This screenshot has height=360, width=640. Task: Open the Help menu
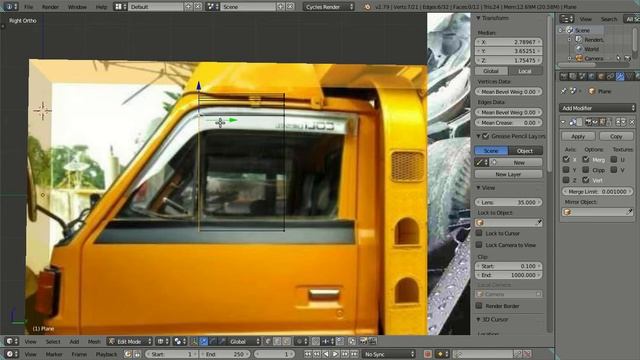101,7
